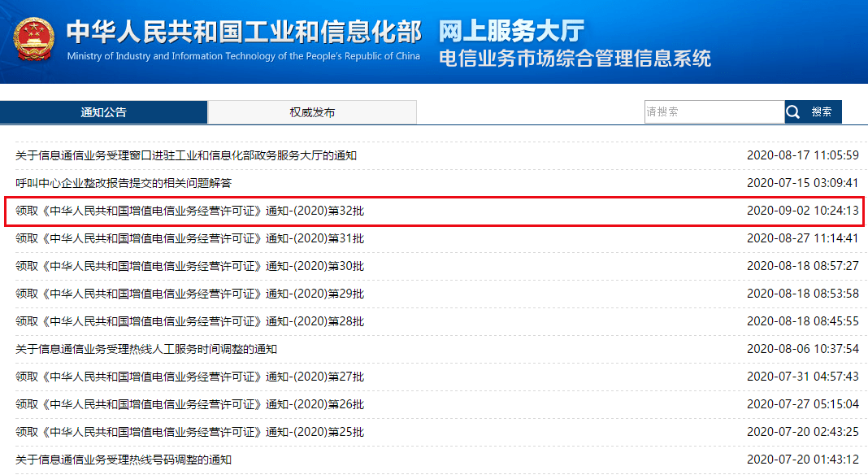Click the timestamp 2020-09-02 10:24:13
Screen dimensions: 868x475
click(803, 211)
